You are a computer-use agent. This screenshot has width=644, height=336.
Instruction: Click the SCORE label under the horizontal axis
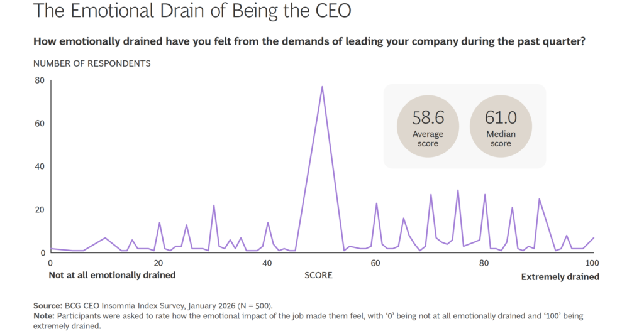[318, 276]
